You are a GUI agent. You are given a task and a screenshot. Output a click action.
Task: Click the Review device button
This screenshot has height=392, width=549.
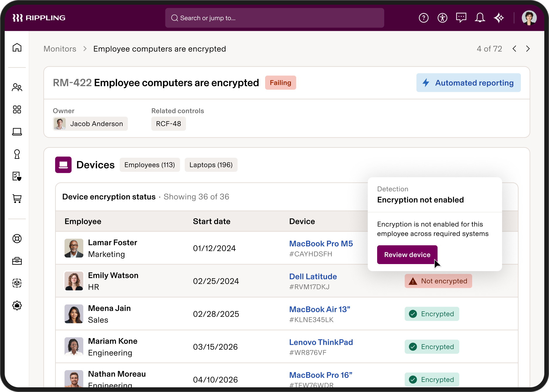coord(407,254)
